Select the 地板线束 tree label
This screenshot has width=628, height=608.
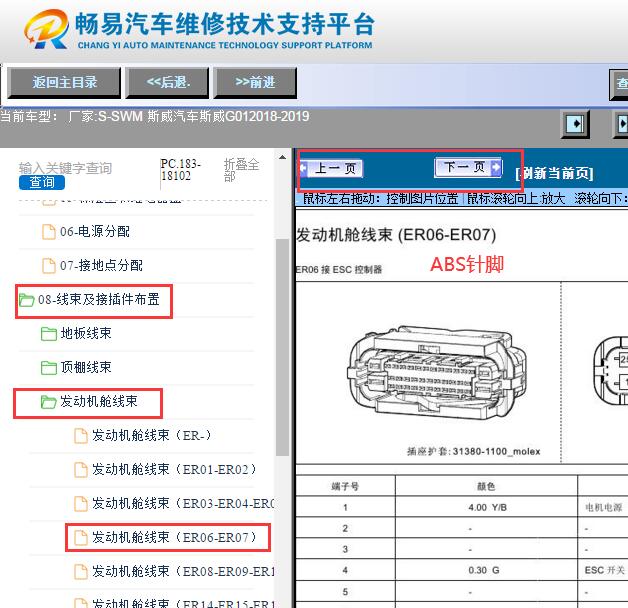86,333
